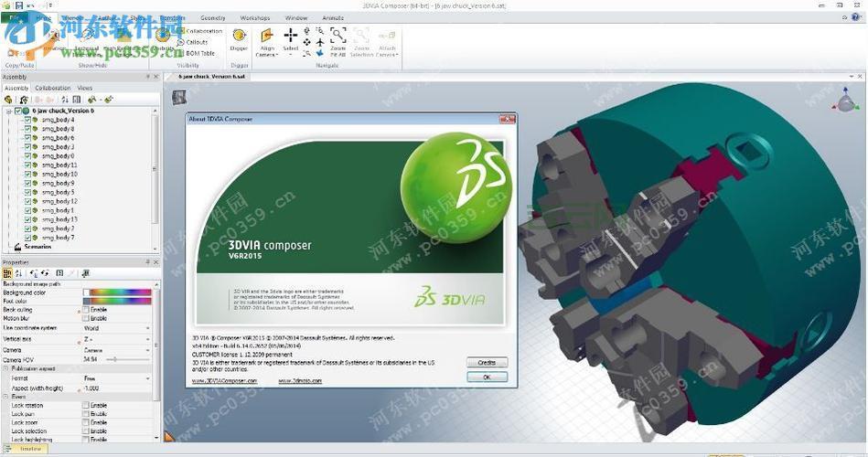Switch to the Views tab in Assembly panel

tap(84, 88)
